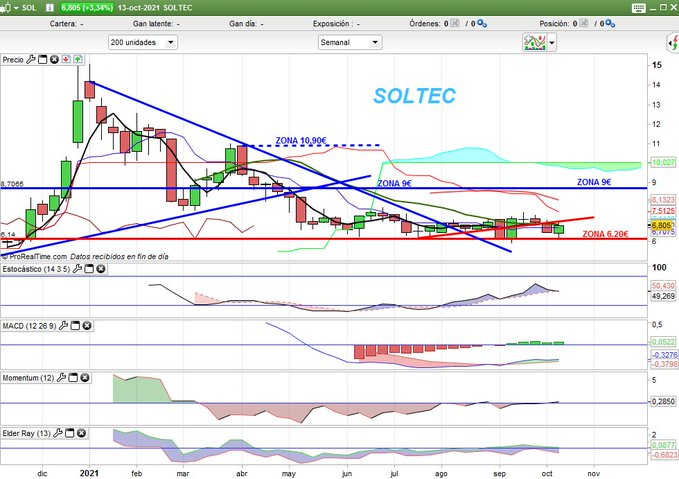The width and height of the screenshot is (679, 479).
Task: Click the SOLTEC chart title text
Action: [414, 96]
